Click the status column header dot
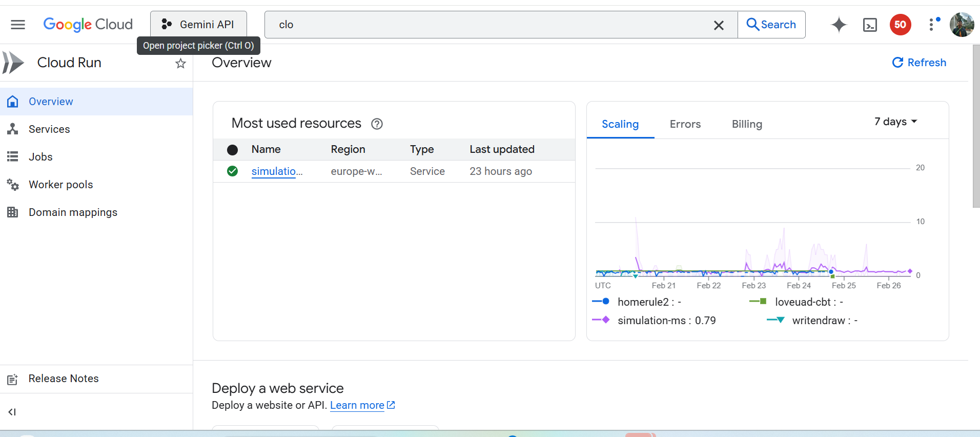 click(232, 150)
